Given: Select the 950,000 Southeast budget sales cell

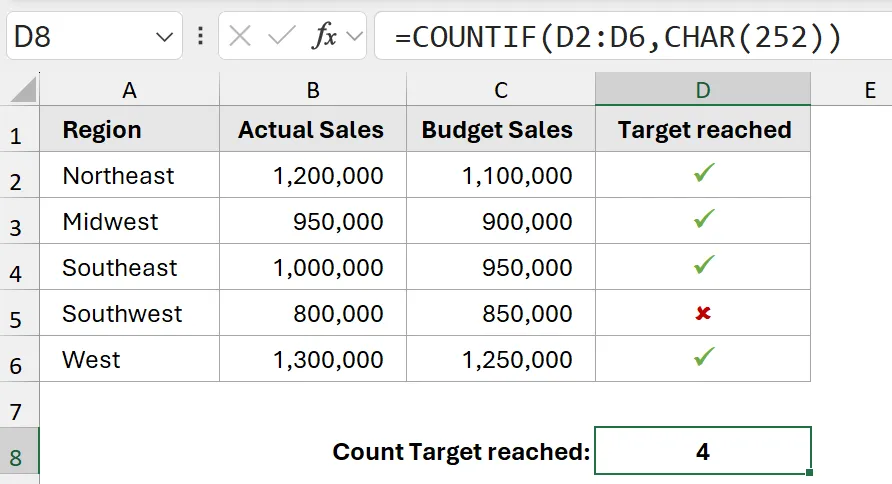Looking at the screenshot, I should (501, 267).
